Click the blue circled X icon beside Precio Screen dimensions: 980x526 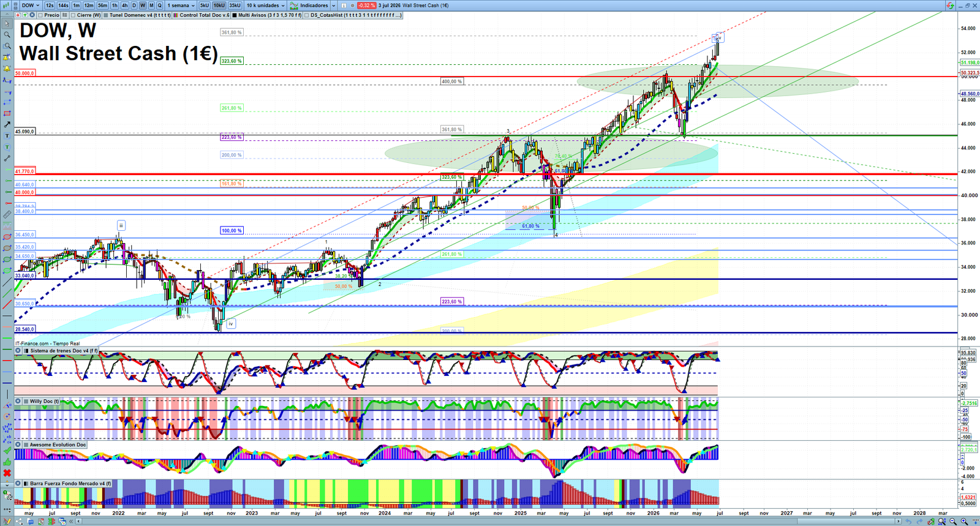tap(32, 15)
